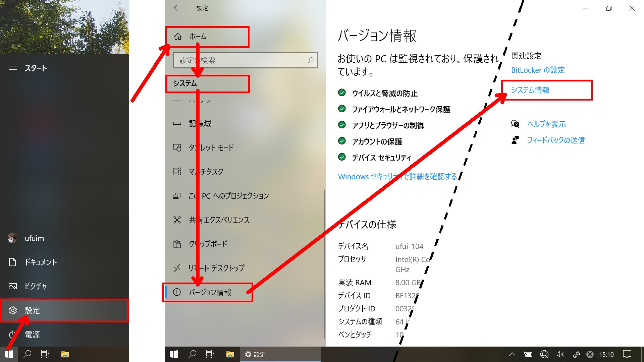Click the settings gear icon in Start
The width and height of the screenshot is (644, 362).
point(12,310)
